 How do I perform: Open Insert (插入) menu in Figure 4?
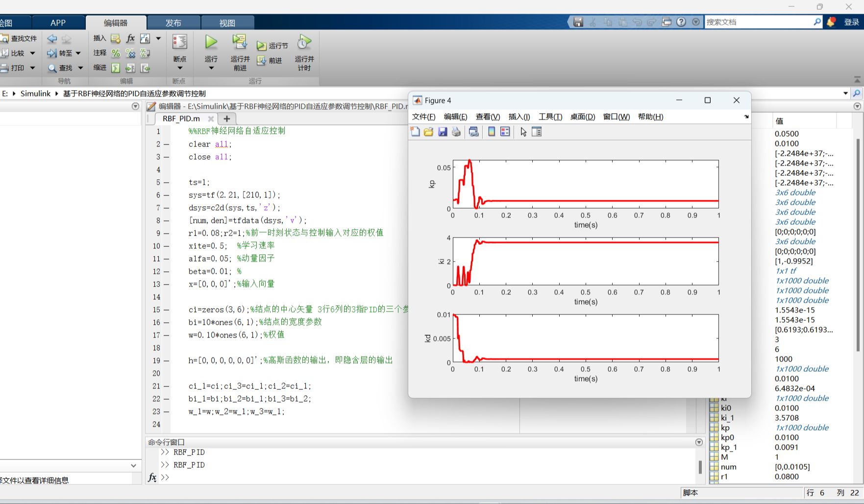click(519, 117)
